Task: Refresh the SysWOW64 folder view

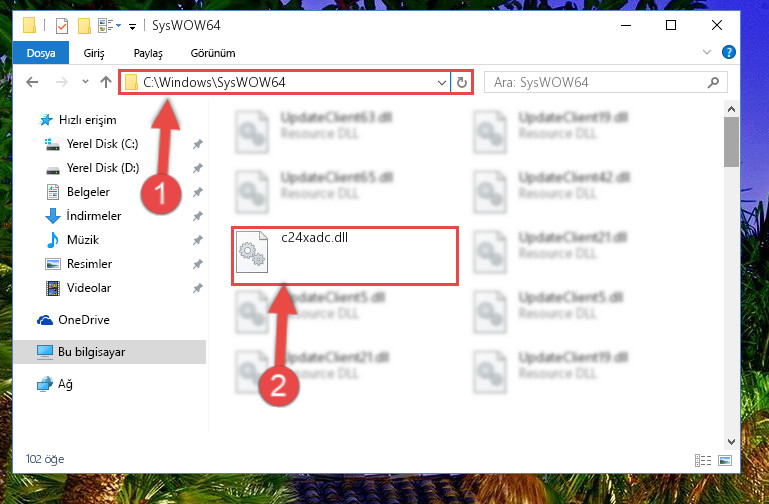Action: [x=461, y=82]
